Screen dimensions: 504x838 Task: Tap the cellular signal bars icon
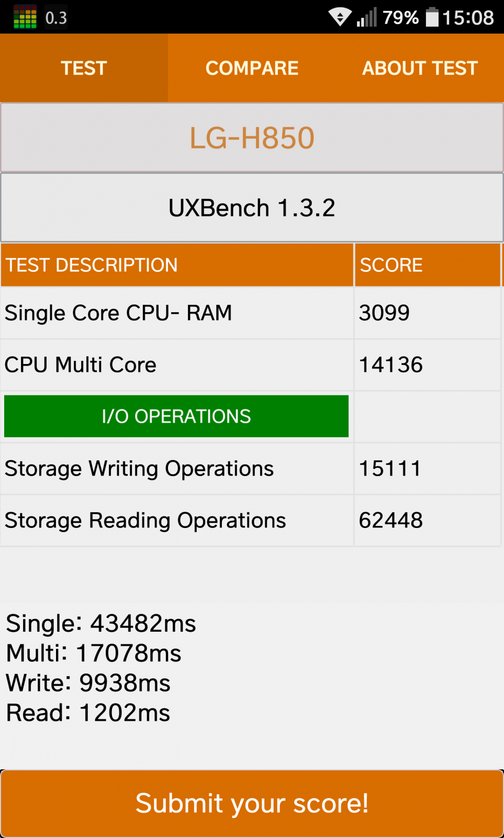(367, 17)
